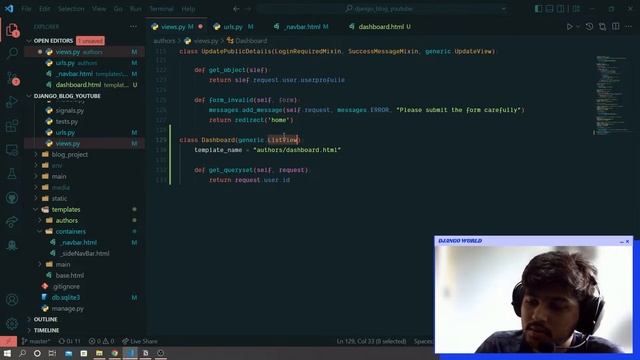Switch to the _navbar.html editor tab
This screenshot has width=640, height=360.
[x=302, y=27]
